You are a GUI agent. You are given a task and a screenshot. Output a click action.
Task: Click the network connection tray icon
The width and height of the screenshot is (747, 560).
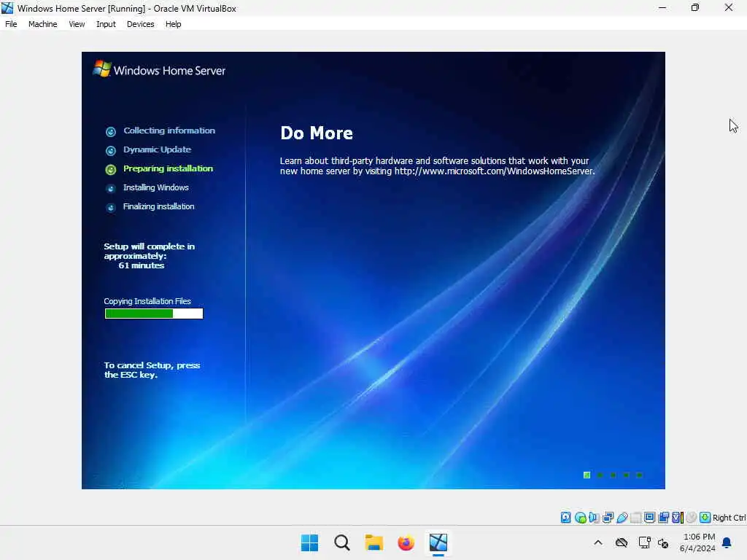[644, 542]
